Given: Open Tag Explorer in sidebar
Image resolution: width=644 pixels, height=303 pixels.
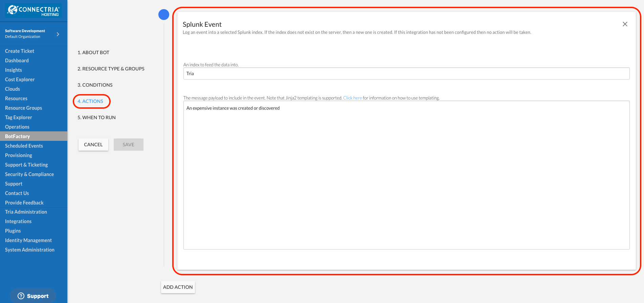Looking at the screenshot, I should [19, 117].
